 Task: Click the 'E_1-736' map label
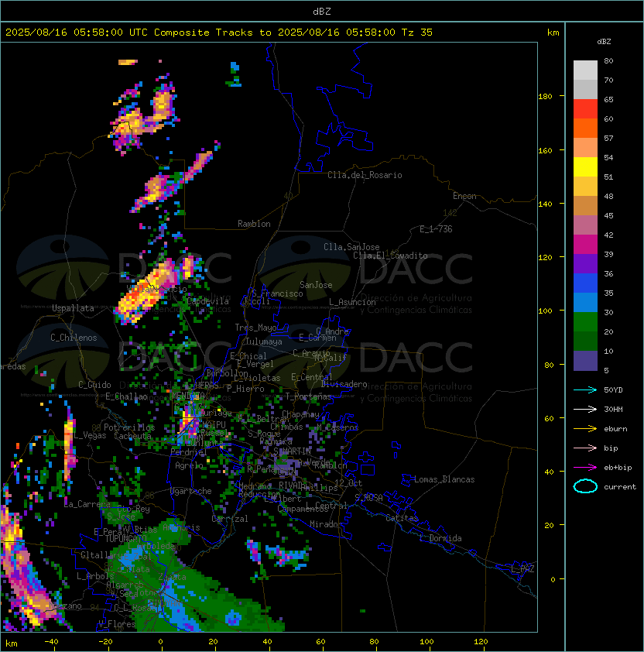436,229
